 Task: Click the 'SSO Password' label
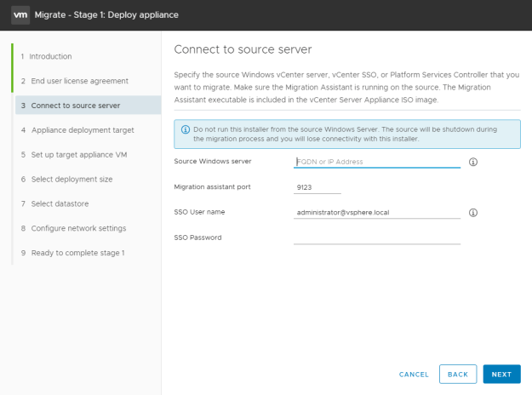click(197, 238)
